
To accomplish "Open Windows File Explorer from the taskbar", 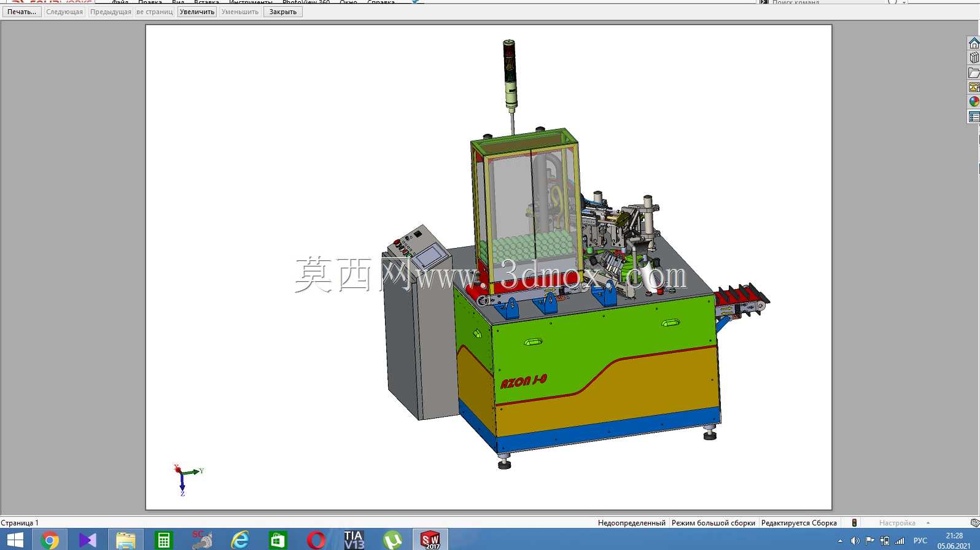I will tap(126, 540).
